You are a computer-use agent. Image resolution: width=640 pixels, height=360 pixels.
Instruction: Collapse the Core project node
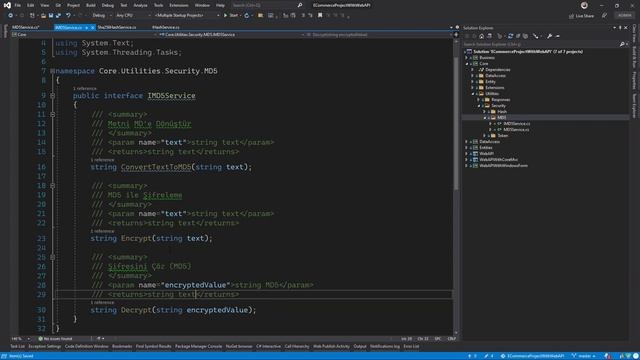[467, 64]
